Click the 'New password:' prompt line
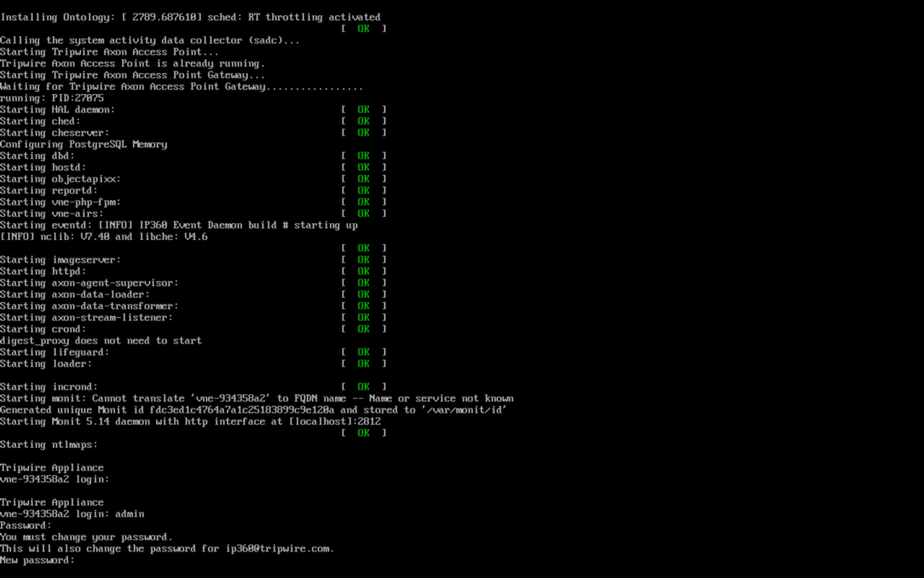 pos(37,560)
